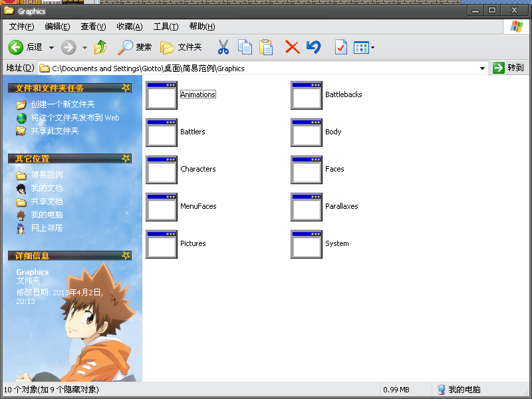The height and width of the screenshot is (399, 532).
Task: Select the Parallaxes folder icon
Action: 307,207
